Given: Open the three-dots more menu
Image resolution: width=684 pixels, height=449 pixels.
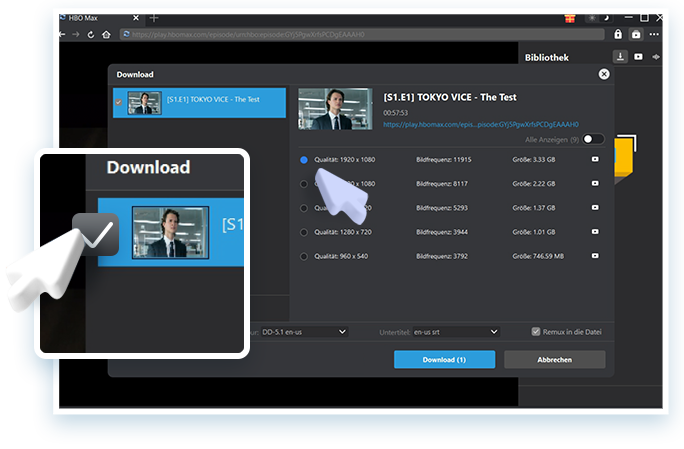Looking at the screenshot, I should click(654, 34).
